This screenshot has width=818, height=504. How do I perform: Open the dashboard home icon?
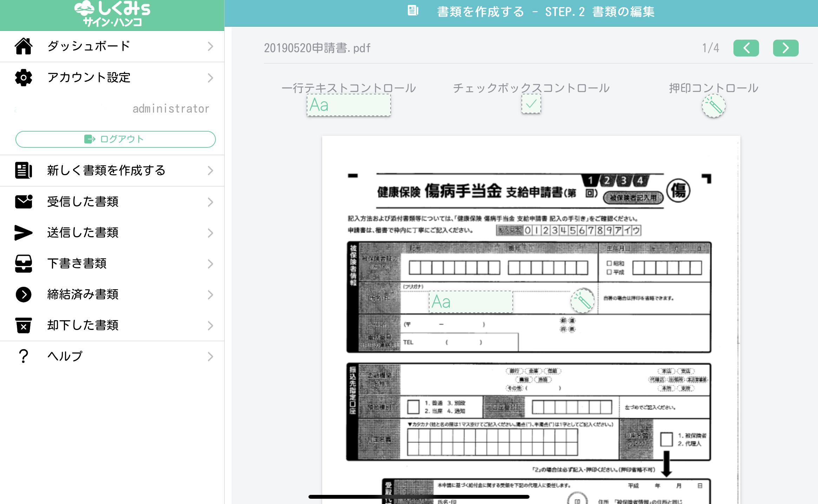23,46
